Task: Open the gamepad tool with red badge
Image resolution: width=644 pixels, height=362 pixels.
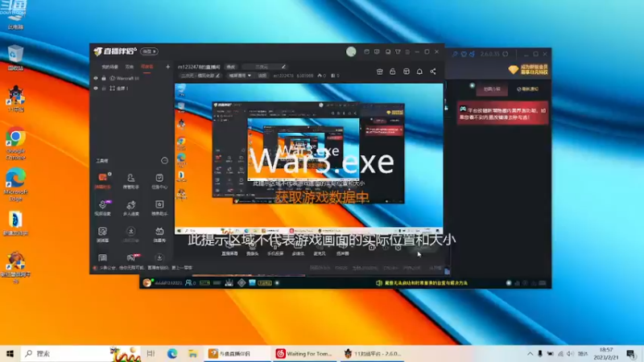Action: pos(131,257)
